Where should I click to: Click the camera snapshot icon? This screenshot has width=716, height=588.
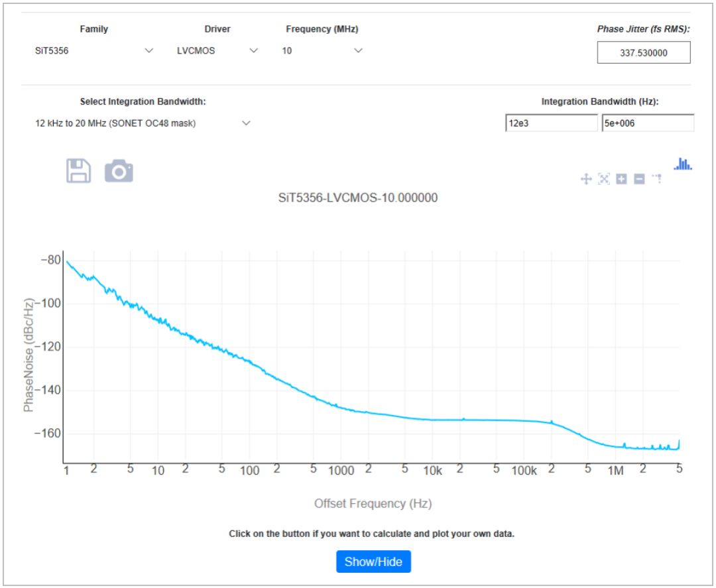(x=119, y=171)
